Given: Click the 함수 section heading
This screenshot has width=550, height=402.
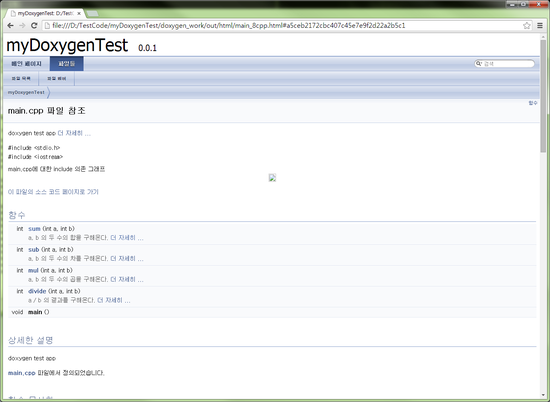Looking at the screenshot, I should [x=17, y=215].
